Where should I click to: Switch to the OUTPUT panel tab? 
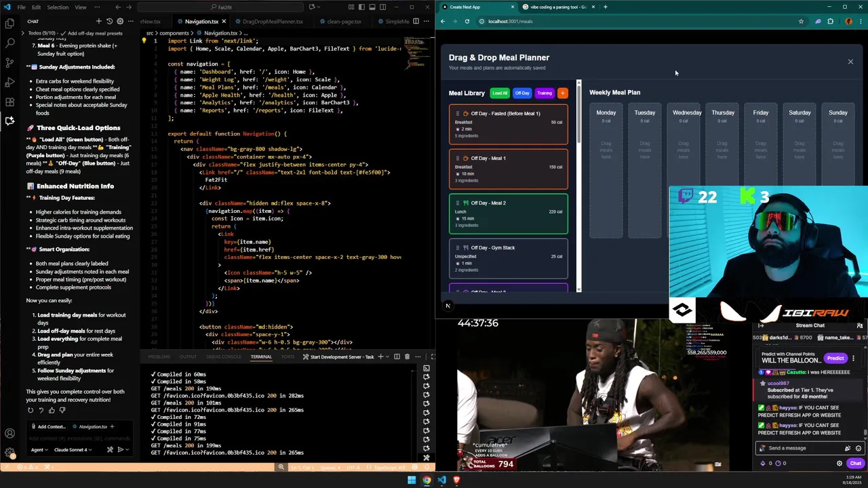point(188,357)
